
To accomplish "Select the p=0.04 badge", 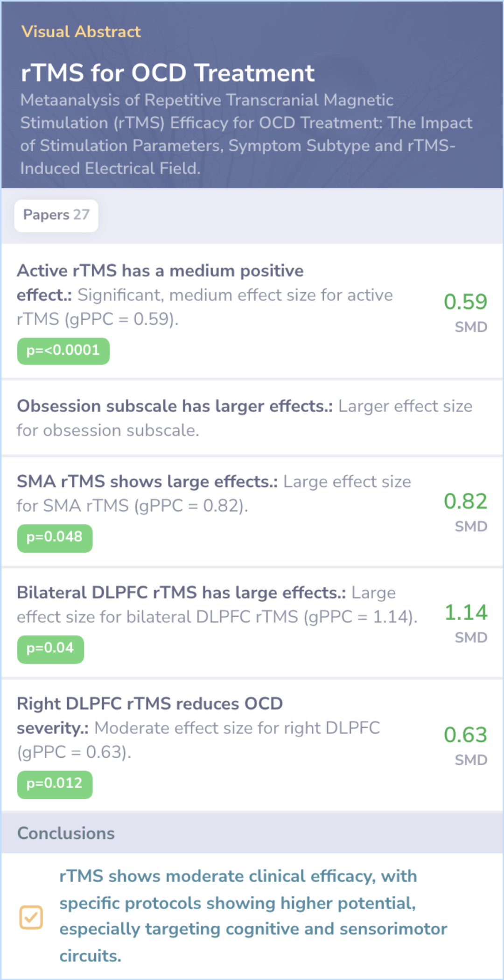I will [50, 649].
